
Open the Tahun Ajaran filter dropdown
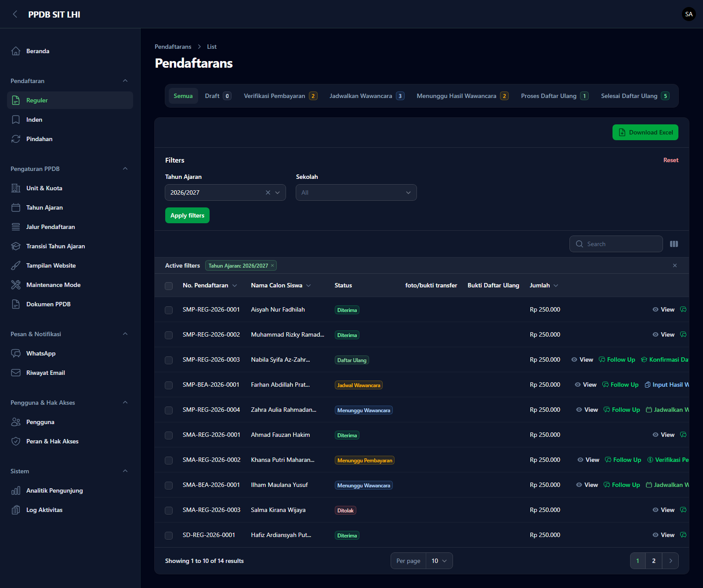pyautogui.click(x=225, y=192)
